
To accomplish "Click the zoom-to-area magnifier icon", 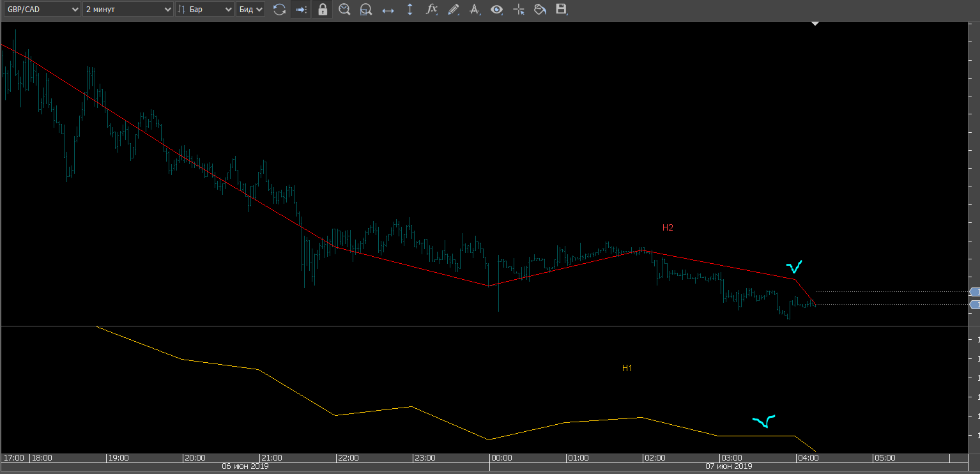I will coord(366,10).
